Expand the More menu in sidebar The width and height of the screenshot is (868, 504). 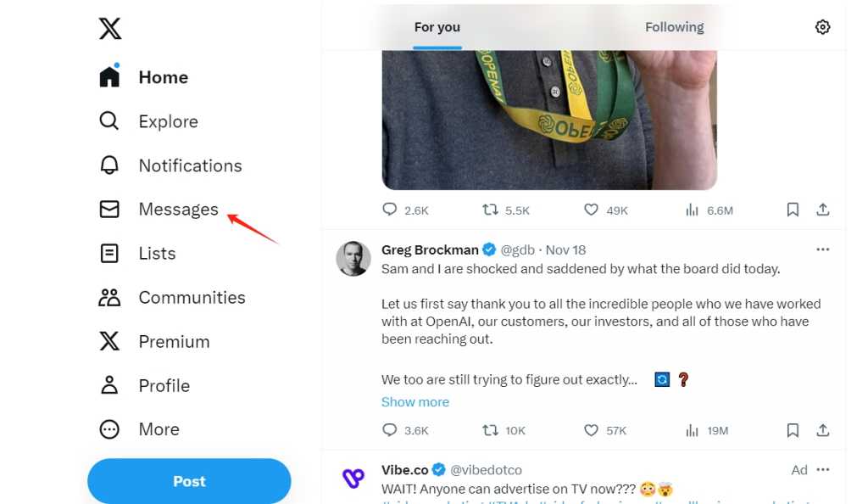pos(109,429)
